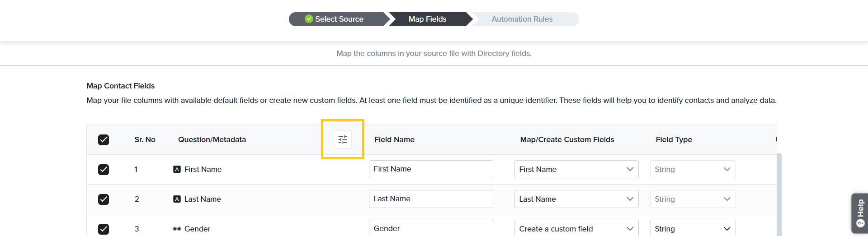Click the green checkmark on Select Source
Screen dimensions: 868x236
click(309, 19)
